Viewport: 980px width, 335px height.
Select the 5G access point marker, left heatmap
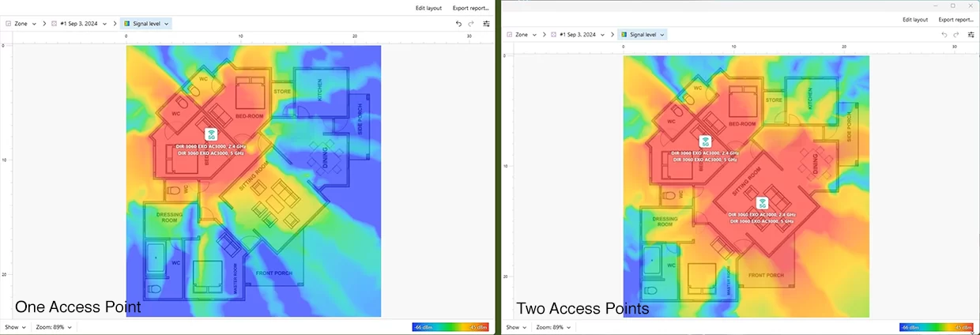tap(211, 134)
